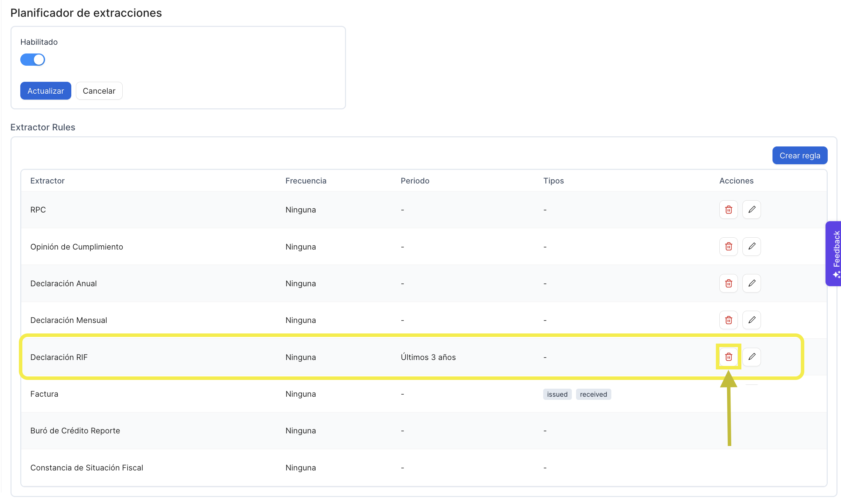841x504 pixels.
Task: Select Buró de Crédito Reporte text
Action: (x=75, y=431)
